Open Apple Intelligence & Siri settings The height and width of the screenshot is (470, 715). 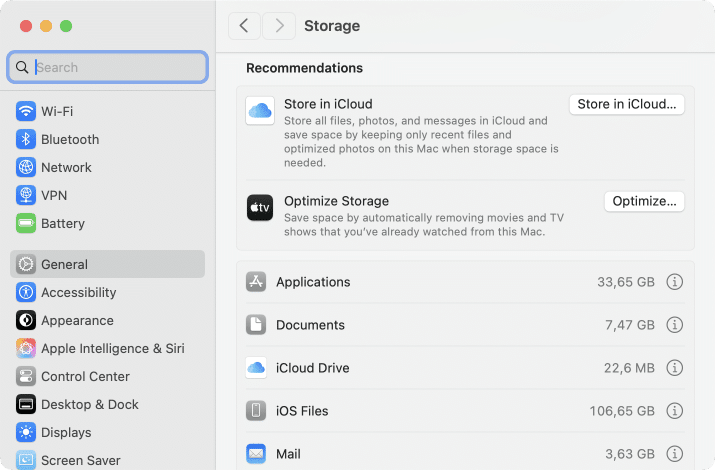(108, 348)
